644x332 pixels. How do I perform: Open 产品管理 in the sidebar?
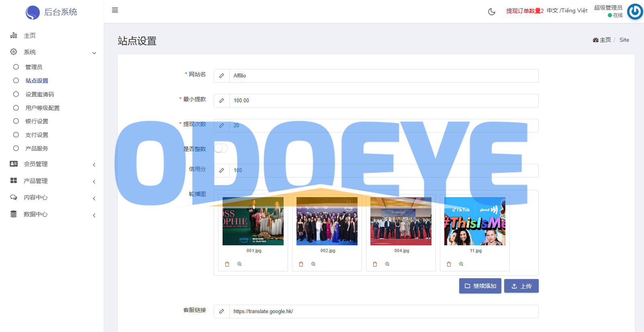52,181
